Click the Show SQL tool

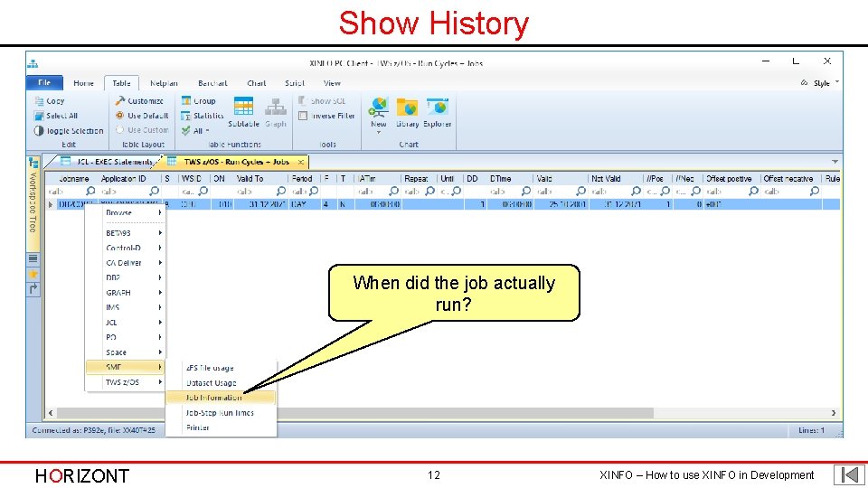coord(322,100)
